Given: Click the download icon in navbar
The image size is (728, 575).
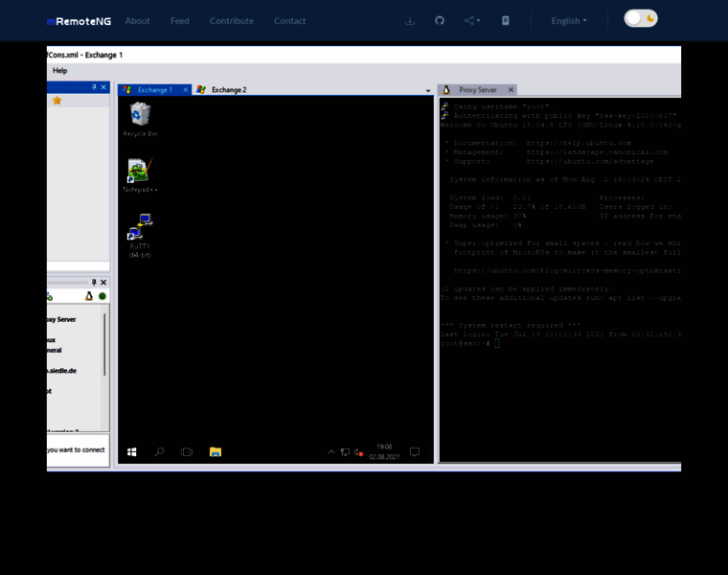Looking at the screenshot, I should point(410,21).
